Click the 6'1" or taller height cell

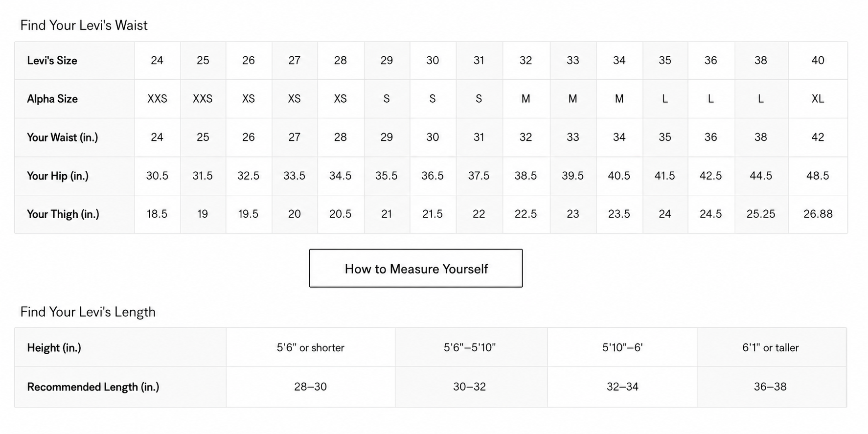(x=771, y=347)
